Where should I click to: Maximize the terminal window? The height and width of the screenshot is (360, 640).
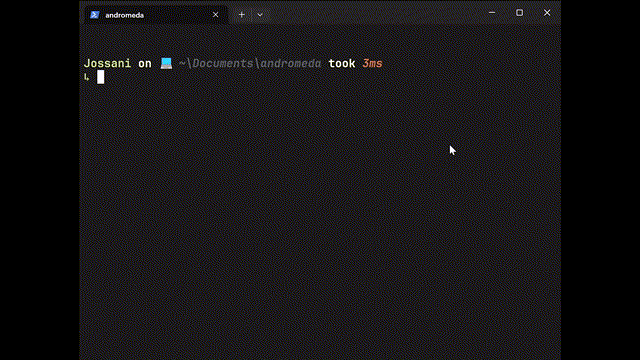(519, 13)
